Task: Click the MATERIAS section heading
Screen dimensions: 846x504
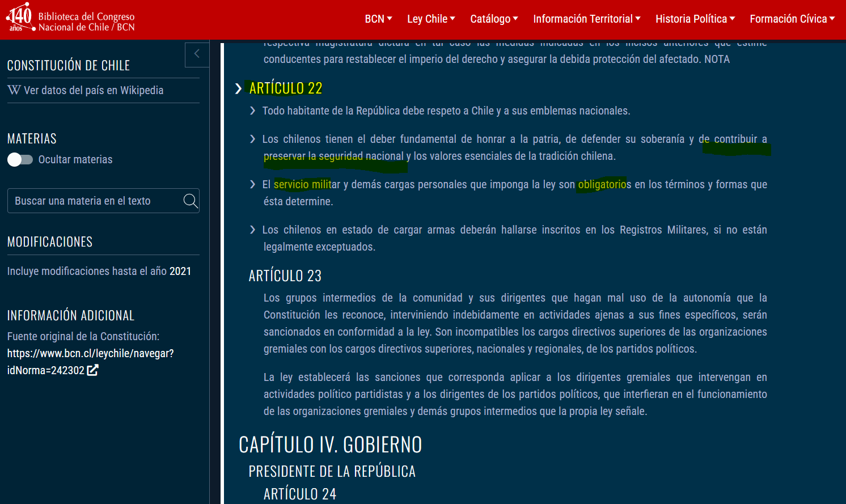Action: [x=32, y=139]
